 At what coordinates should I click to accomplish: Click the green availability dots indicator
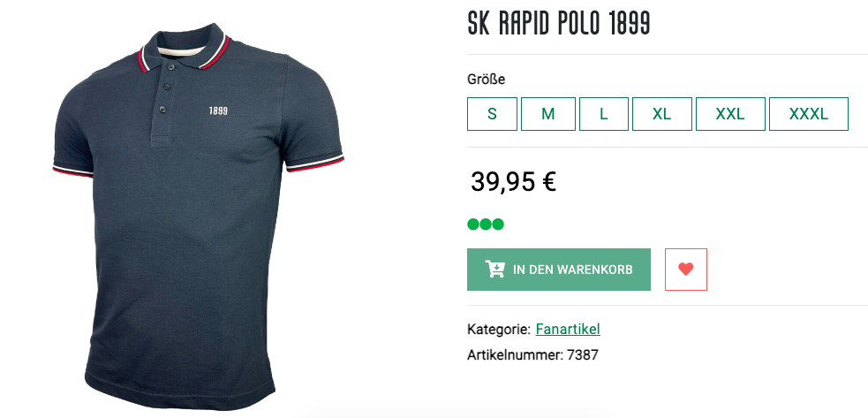(x=486, y=224)
